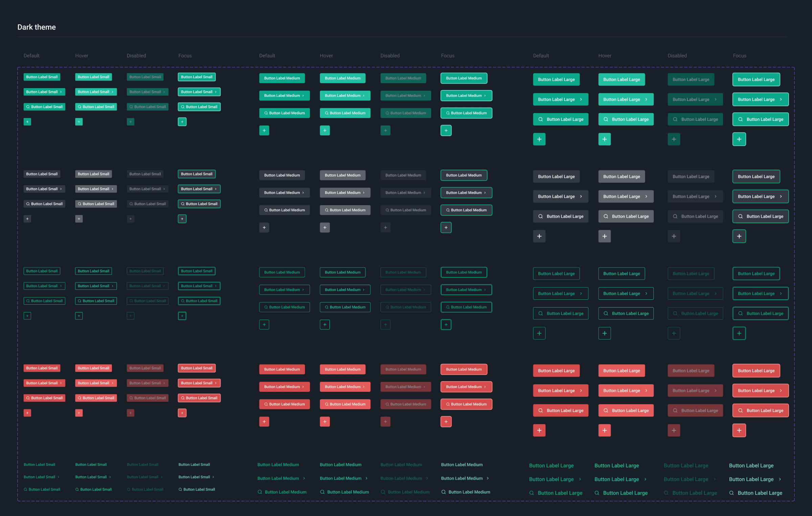812x516 pixels.
Task: Click plain filled teal Button Label Medium under Hover
Action: pos(342,78)
